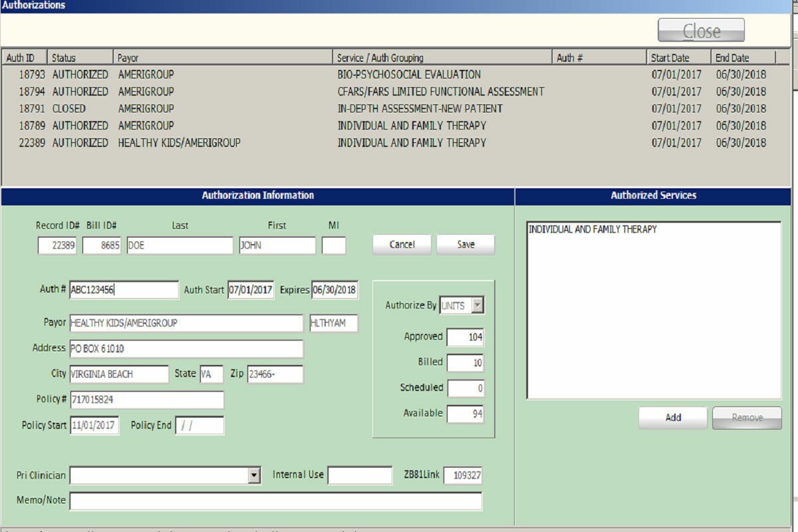Image resolution: width=798 pixels, height=532 pixels.
Task: Click the Policy End date field
Action: [x=199, y=426]
